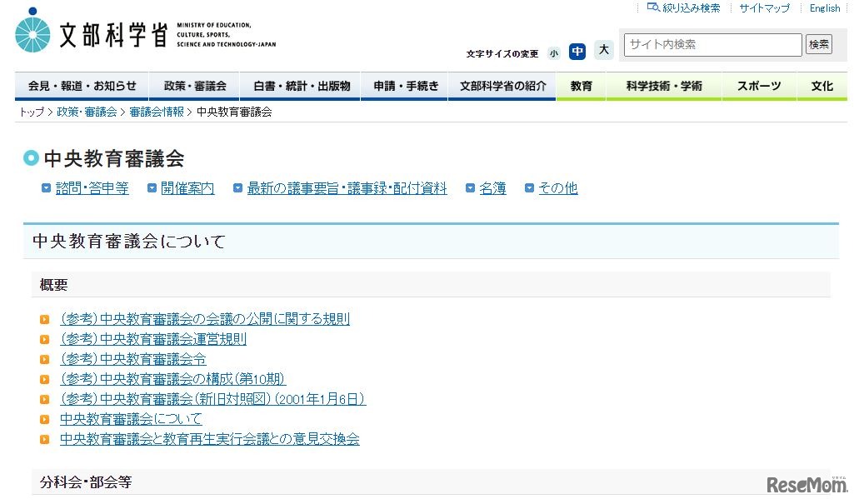Viewport: 859px width, 504px height.
Task: Open the 政策・審議会 navigation tab
Action: click(x=194, y=85)
